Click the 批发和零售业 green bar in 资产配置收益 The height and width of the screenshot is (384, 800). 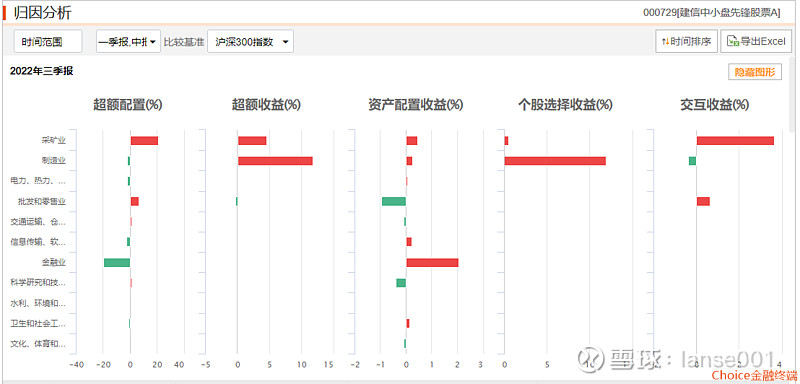(394, 201)
